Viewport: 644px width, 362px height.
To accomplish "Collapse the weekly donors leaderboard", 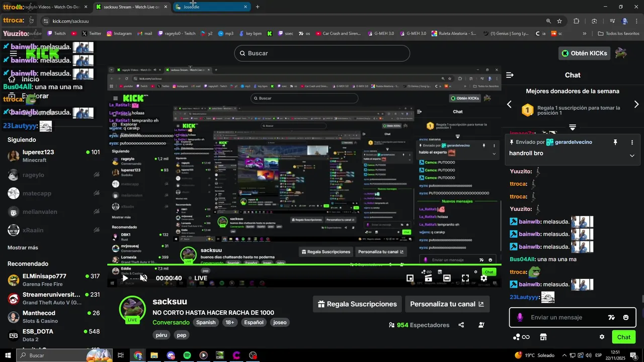I will point(573,127).
